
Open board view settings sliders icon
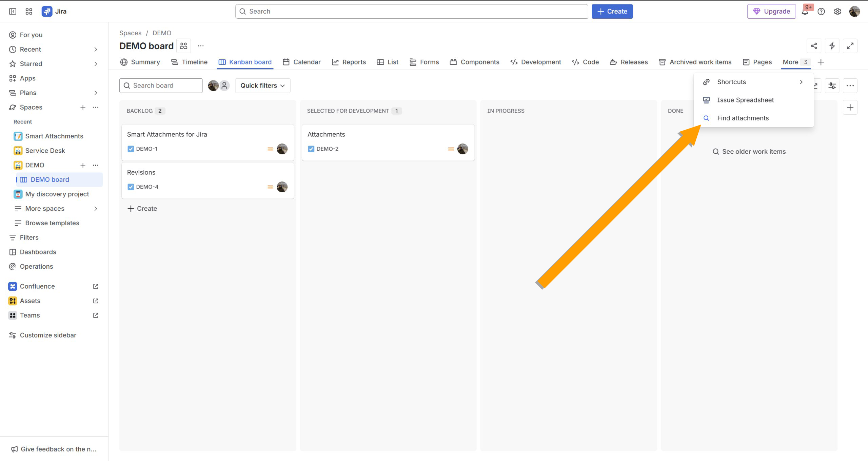(x=832, y=85)
